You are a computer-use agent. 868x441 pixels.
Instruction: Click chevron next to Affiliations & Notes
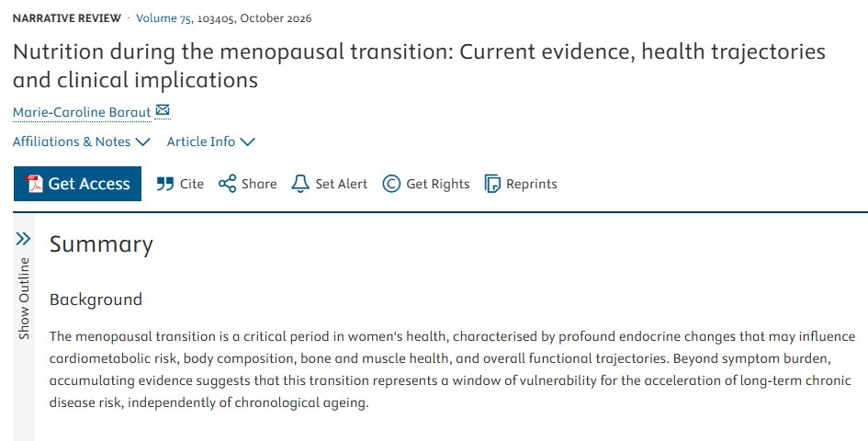click(x=142, y=142)
